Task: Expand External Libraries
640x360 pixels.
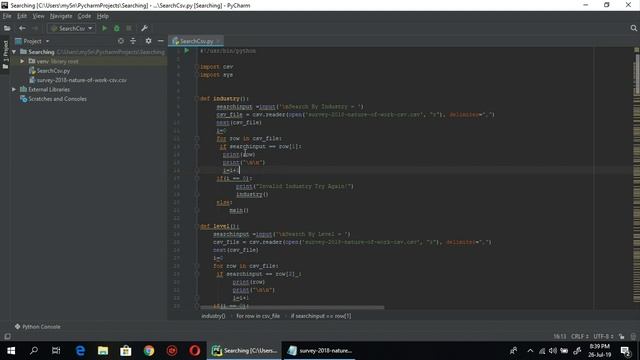Action: 14,89
